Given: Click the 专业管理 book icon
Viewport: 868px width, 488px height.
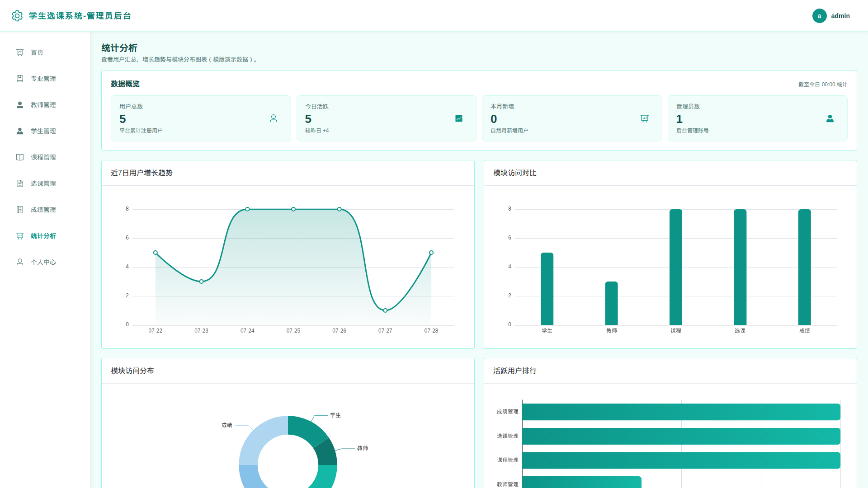Looking at the screenshot, I should point(20,79).
